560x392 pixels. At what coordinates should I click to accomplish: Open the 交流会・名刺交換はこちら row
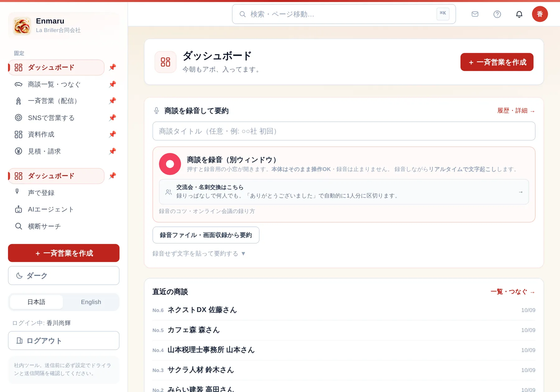point(344,192)
